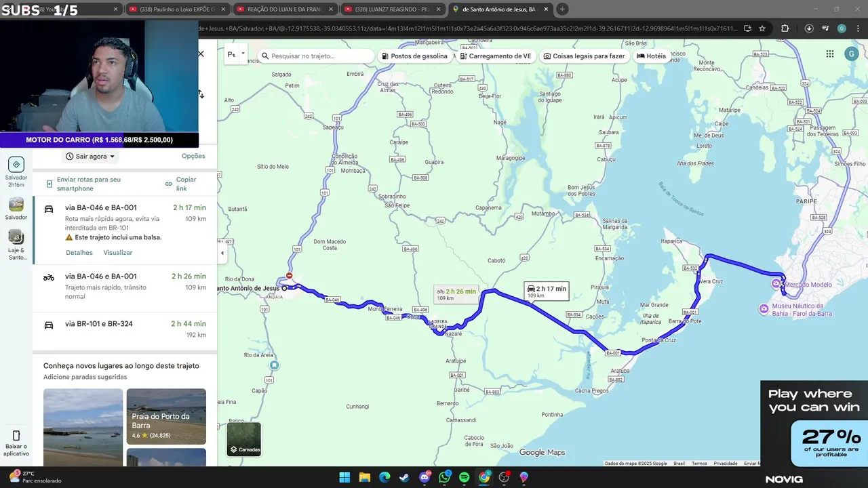The width and height of the screenshot is (868, 488).
Task: Open Windows Start button
Action: pos(344,477)
